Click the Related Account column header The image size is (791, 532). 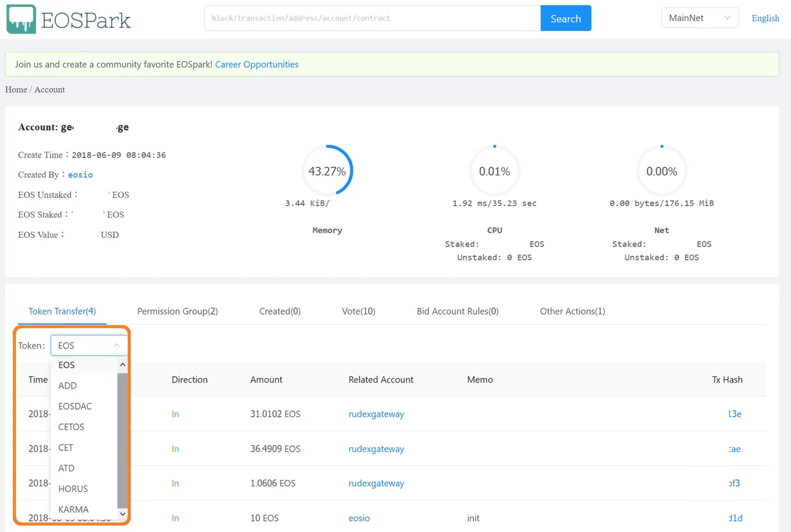click(381, 379)
